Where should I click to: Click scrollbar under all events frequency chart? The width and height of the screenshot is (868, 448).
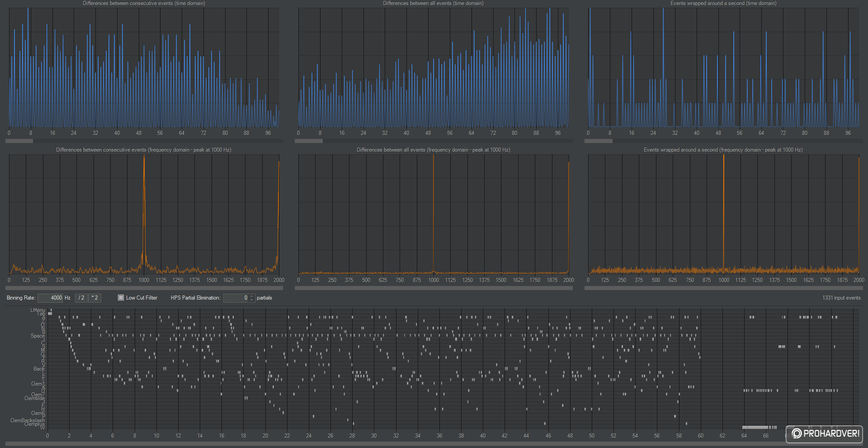434,288
